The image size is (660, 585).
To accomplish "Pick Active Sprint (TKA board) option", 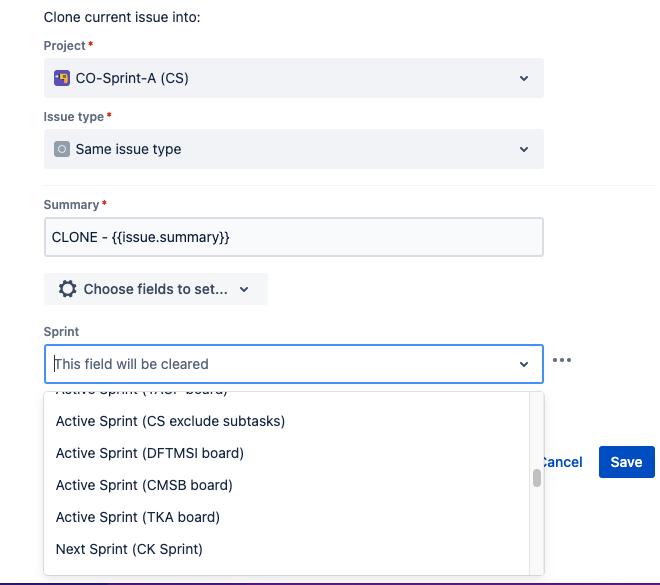I will [138, 517].
